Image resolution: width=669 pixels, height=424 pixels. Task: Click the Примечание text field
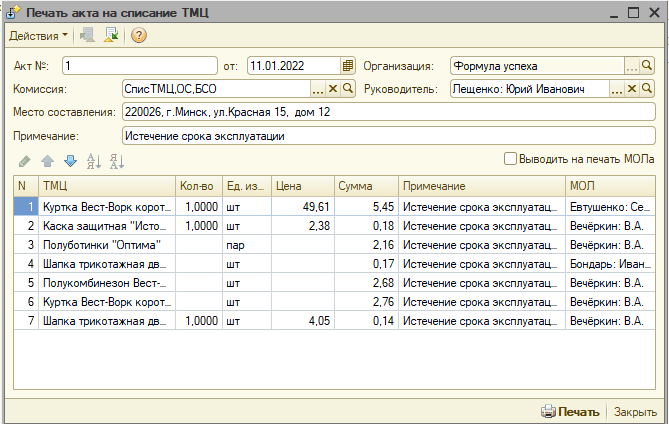point(387,135)
